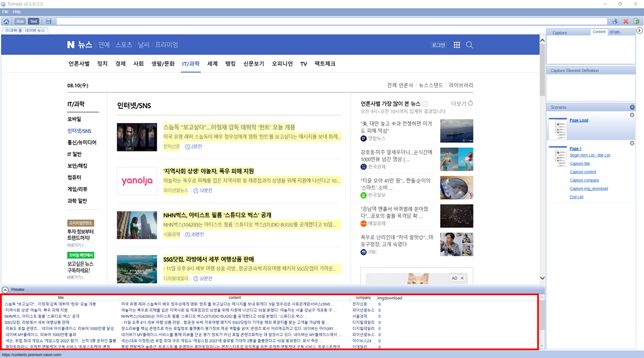This screenshot has height=358, width=644.
Task: Open Scenario settings gear icon
Action: pyautogui.click(x=632, y=107)
